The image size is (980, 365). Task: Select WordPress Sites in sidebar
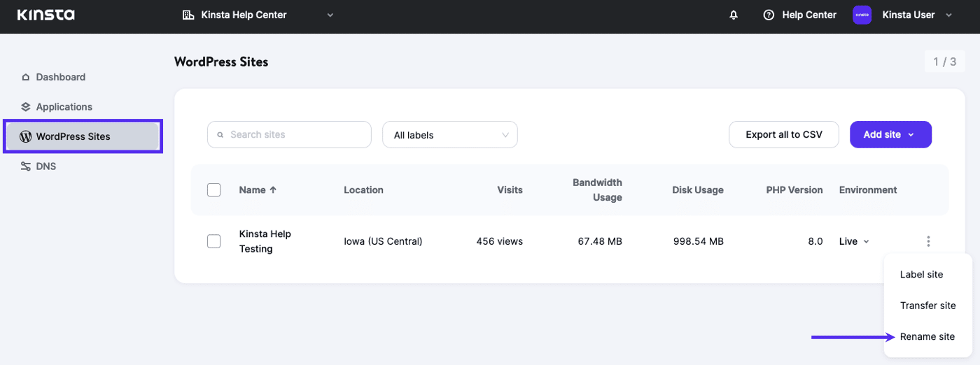pyautogui.click(x=83, y=136)
